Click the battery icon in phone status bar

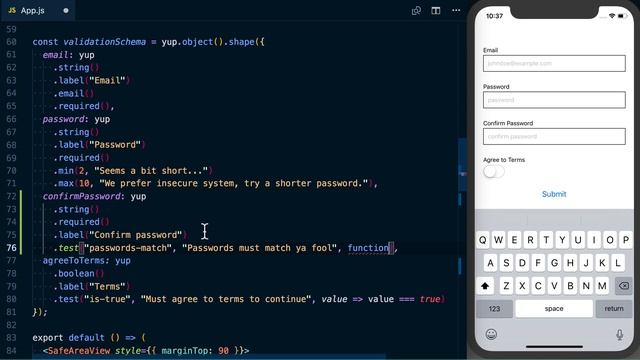pyautogui.click(x=622, y=16)
